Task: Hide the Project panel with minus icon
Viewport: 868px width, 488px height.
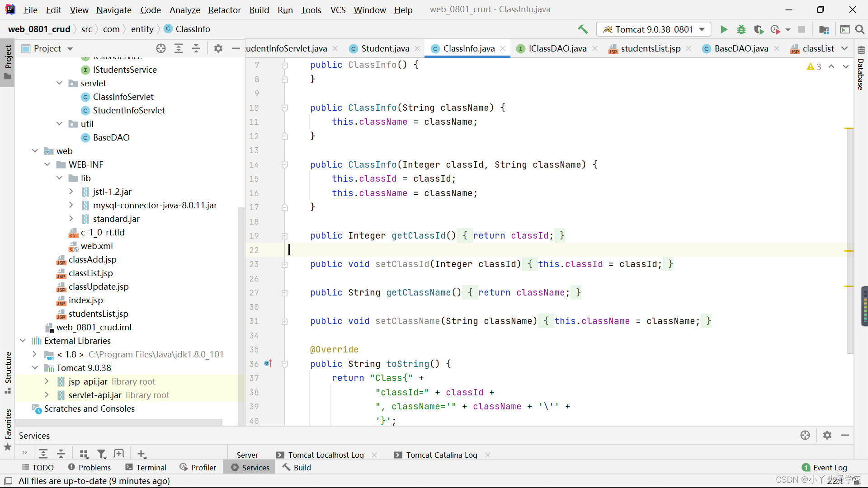Action: pos(236,48)
